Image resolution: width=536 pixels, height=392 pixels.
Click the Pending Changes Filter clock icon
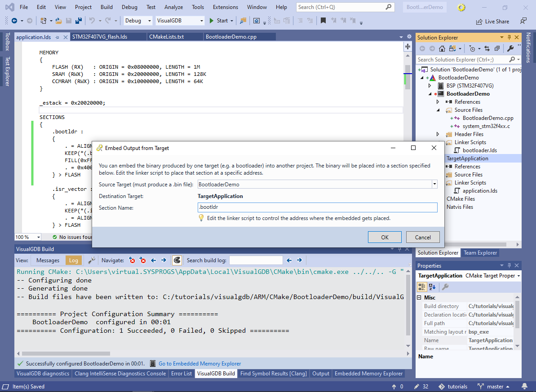click(x=472, y=48)
